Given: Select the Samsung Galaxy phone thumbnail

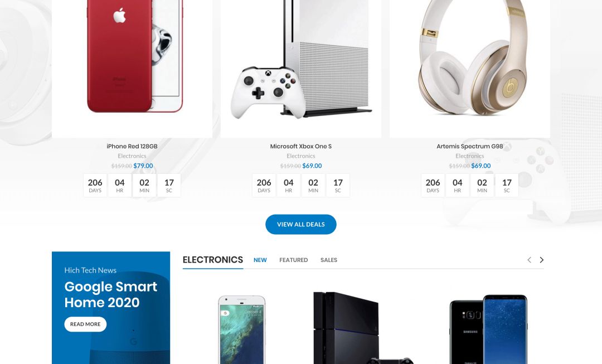Looking at the screenshot, I should point(488,329).
